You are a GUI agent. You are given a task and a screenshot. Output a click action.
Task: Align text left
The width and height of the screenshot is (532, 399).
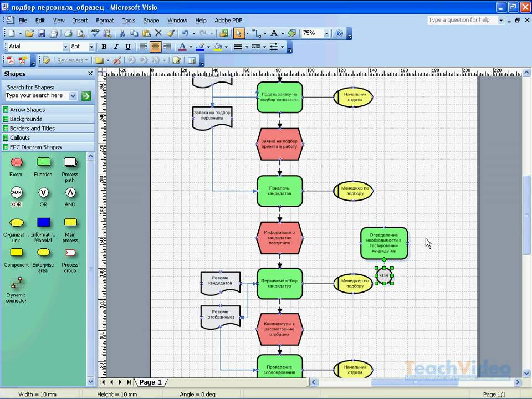click(x=143, y=47)
